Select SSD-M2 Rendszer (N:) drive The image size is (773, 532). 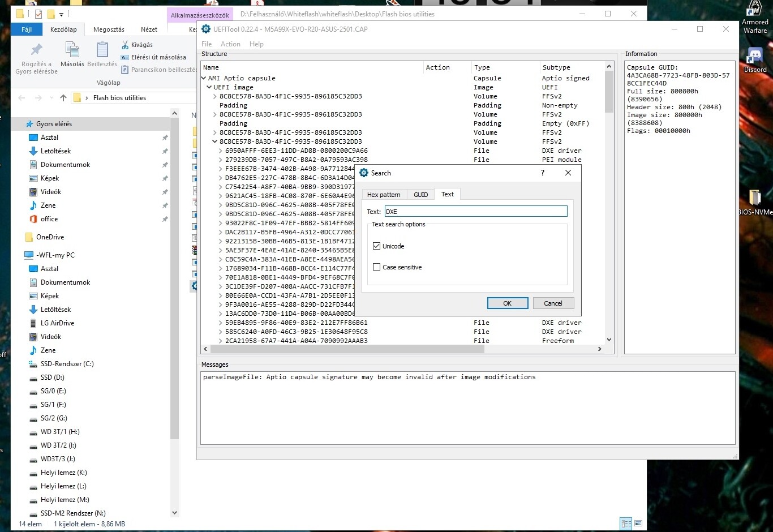click(73, 513)
